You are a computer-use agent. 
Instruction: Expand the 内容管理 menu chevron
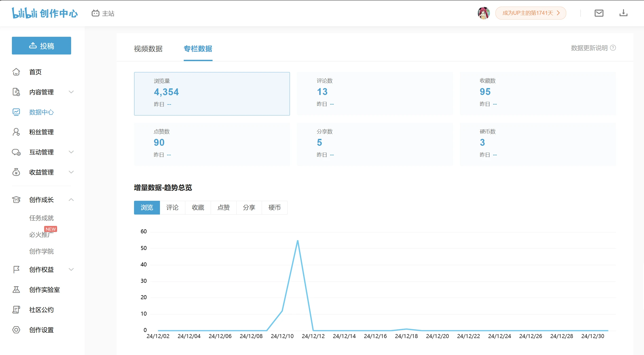coord(71,92)
